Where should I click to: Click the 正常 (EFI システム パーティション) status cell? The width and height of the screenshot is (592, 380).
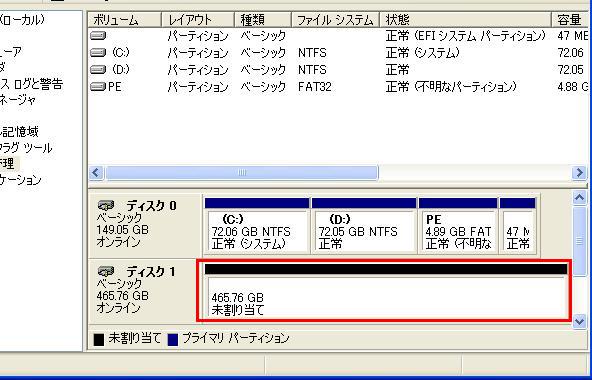tap(466, 36)
